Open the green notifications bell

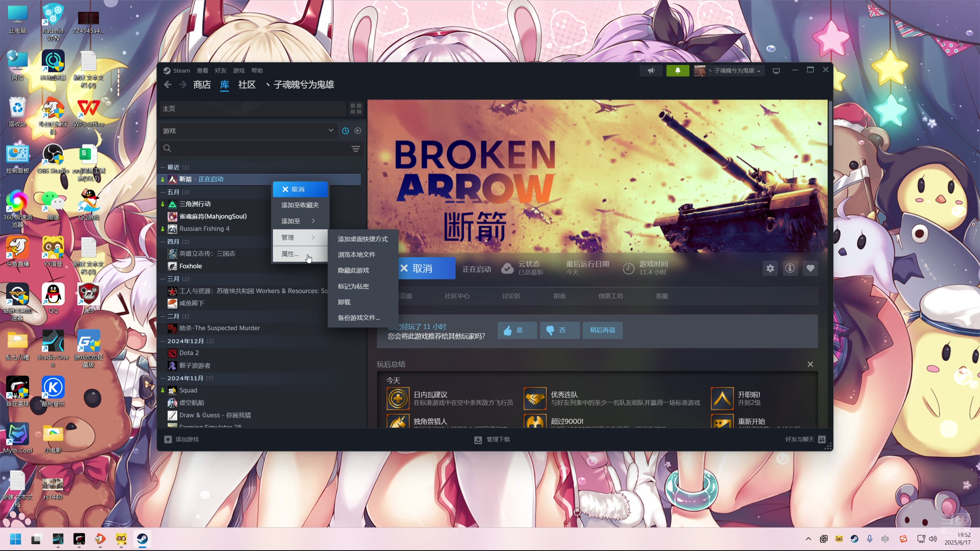678,70
